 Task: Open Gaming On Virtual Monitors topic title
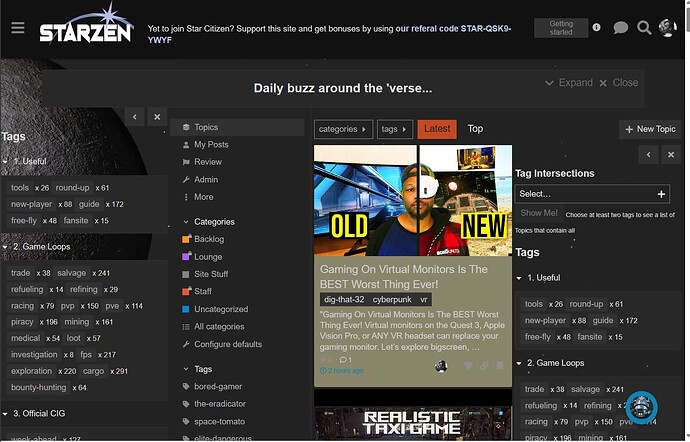click(x=404, y=276)
